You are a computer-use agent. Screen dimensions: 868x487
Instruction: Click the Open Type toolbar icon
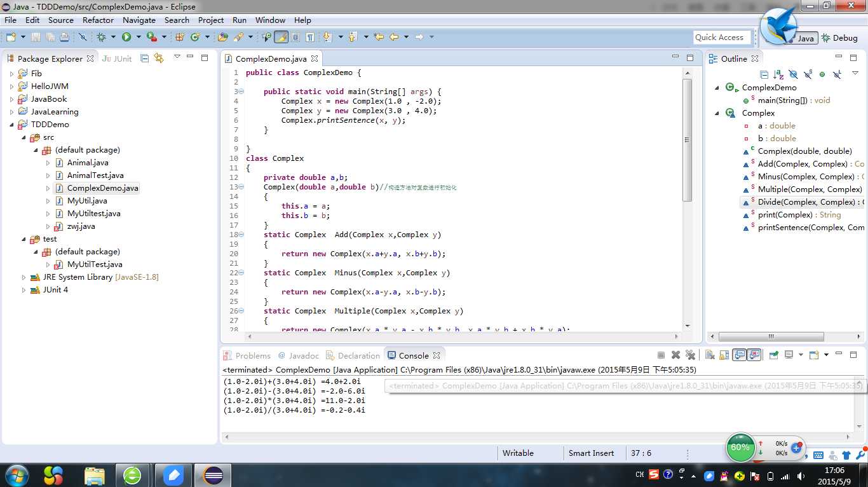pos(223,37)
